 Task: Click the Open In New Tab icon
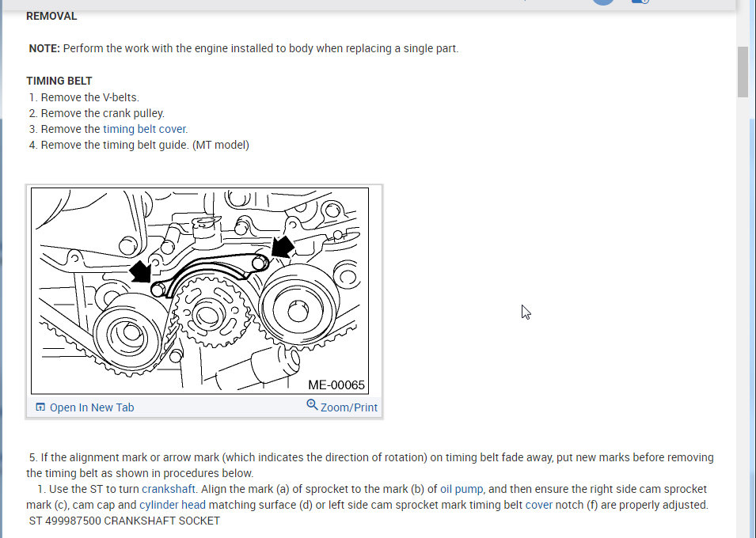pos(40,407)
